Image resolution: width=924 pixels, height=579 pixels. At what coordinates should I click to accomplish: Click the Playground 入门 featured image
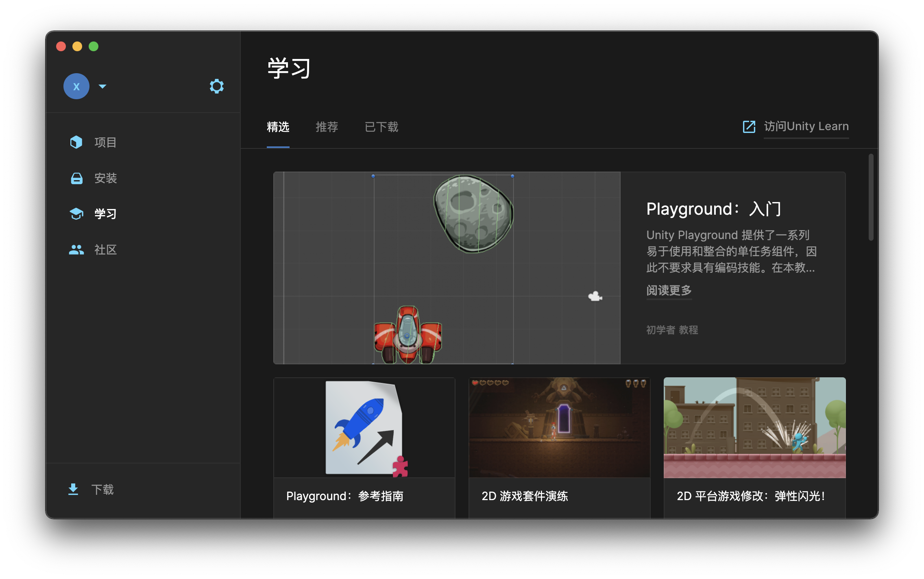(447, 268)
